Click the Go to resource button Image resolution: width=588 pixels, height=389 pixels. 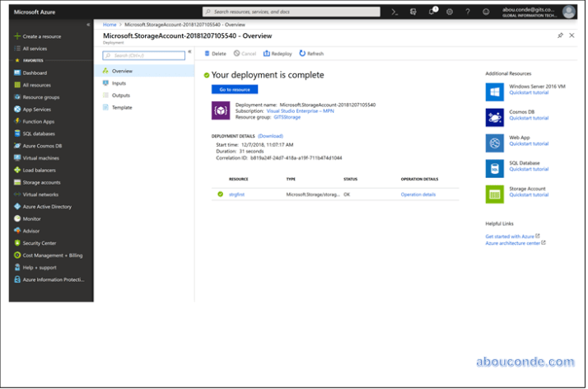[x=235, y=89]
